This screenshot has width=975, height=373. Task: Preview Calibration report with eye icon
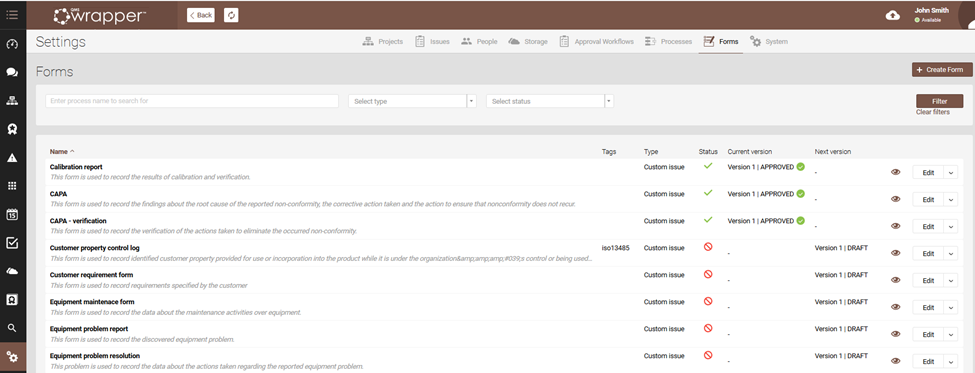tap(895, 172)
